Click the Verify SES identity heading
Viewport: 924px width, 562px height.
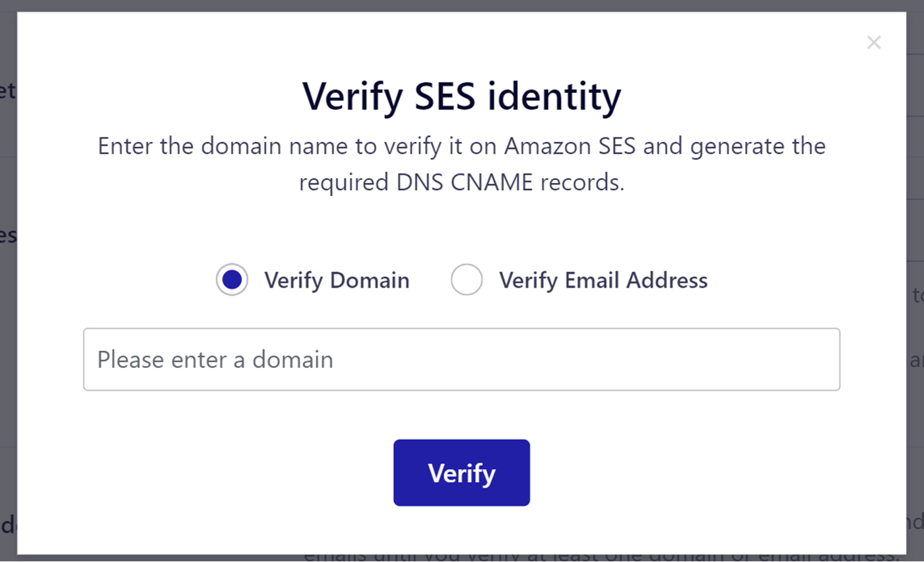(461, 96)
